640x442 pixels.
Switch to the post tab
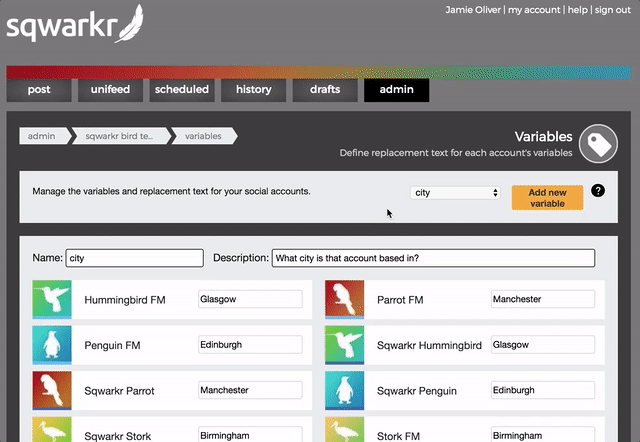(39, 89)
